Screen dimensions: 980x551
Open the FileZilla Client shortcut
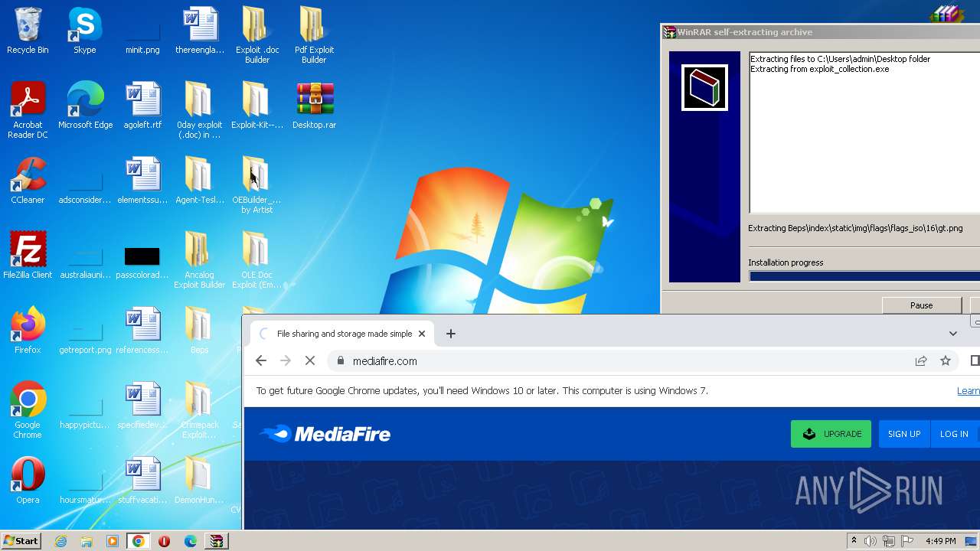(28, 256)
